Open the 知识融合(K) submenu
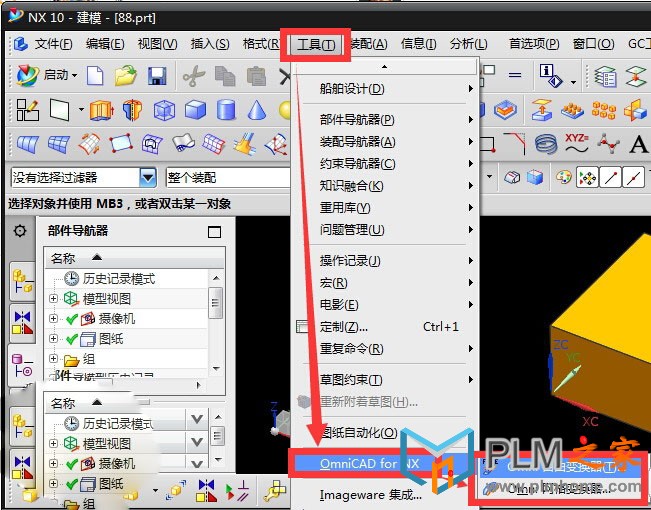This screenshot has height=510, width=651. (387, 186)
